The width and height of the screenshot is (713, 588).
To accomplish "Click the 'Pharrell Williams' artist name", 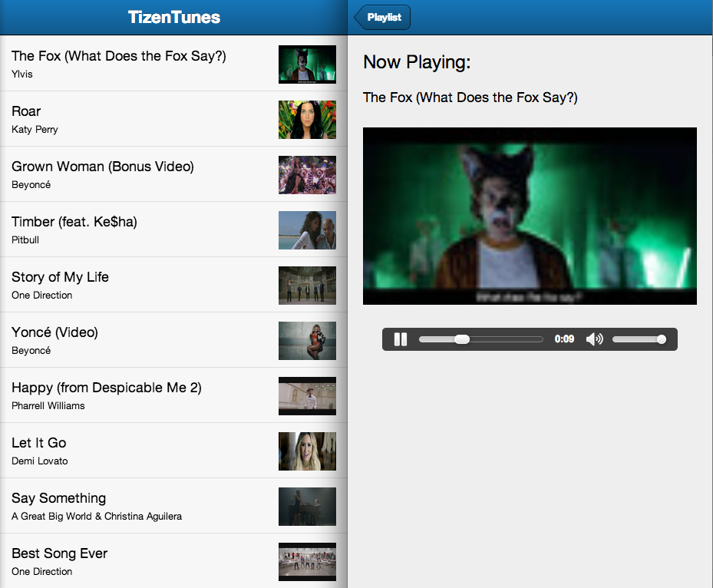I will [48, 405].
